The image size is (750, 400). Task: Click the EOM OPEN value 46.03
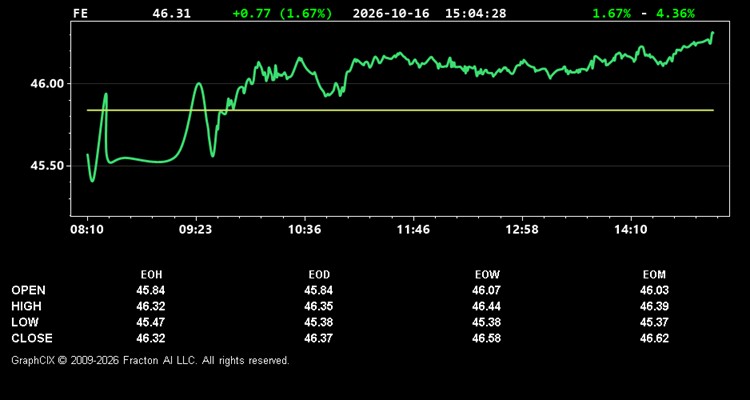coord(654,290)
